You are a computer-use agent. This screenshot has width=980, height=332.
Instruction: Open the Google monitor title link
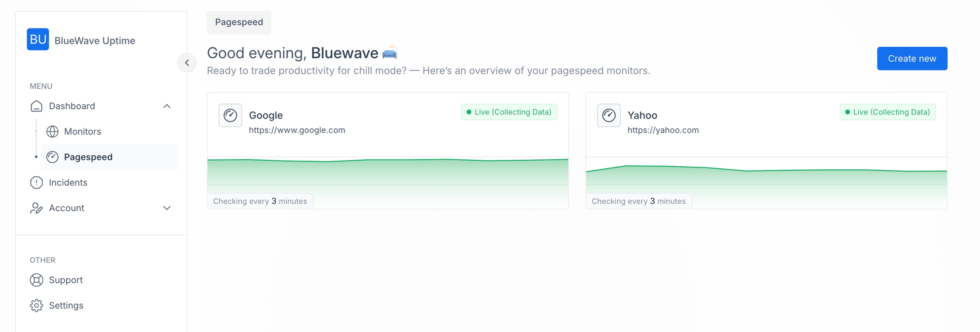point(266,115)
